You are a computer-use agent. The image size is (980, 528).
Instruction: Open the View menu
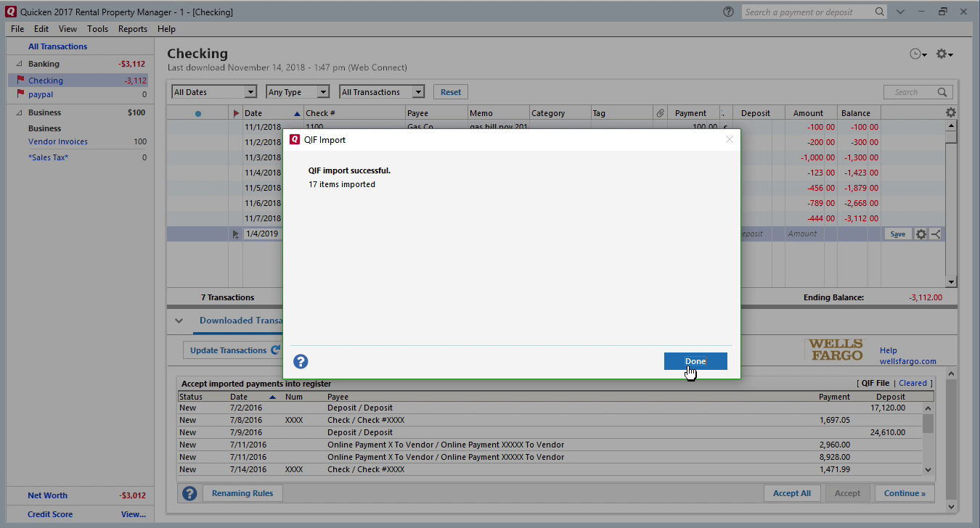(68, 29)
